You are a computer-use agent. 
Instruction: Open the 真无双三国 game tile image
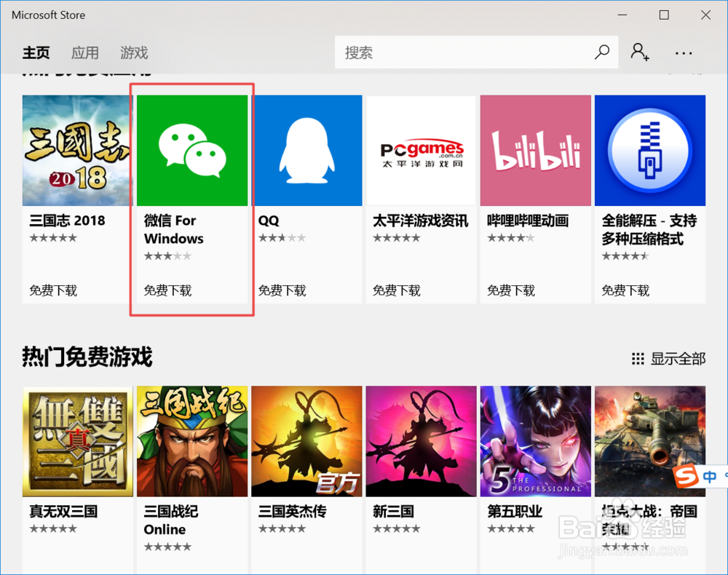coord(78,441)
